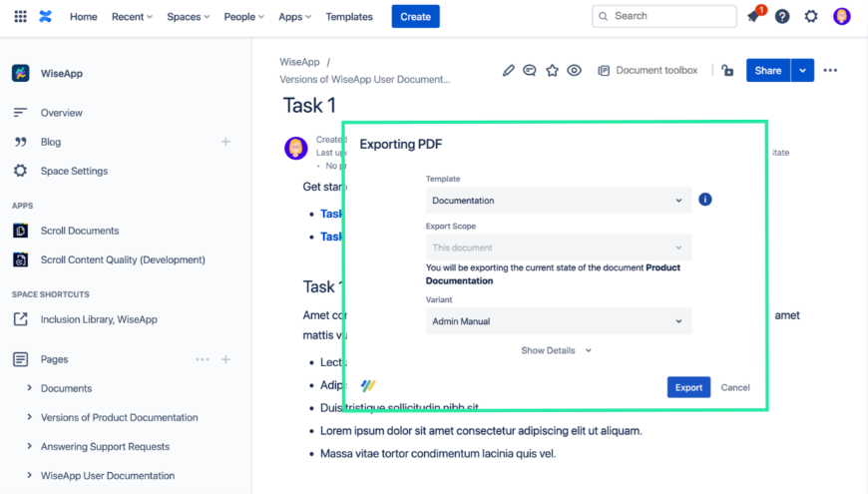Open Share button dropdown arrow
Image resolution: width=868 pixels, height=494 pixels.
coord(803,70)
